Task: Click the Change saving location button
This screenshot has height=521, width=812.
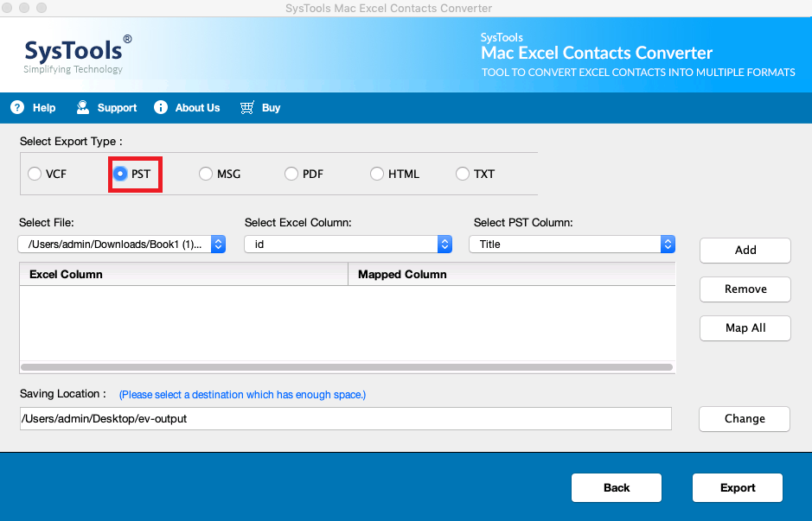Action: [744, 419]
